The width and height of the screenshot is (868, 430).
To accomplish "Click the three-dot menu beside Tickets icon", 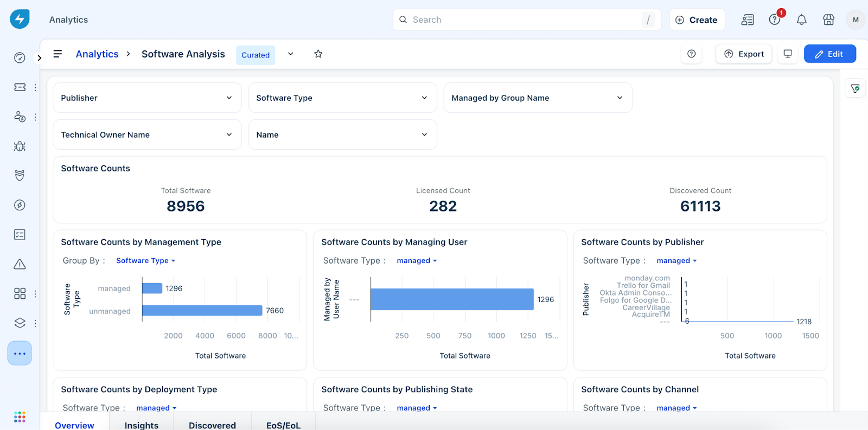I will (x=35, y=87).
